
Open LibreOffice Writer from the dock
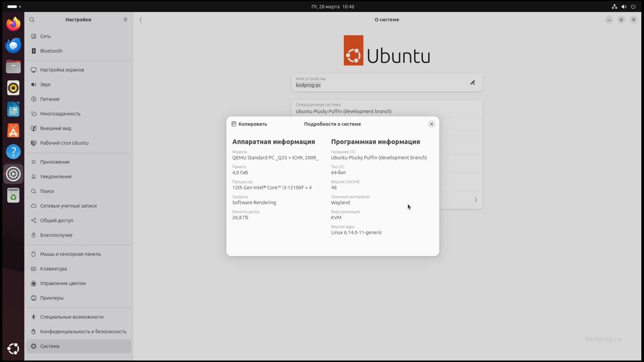click(13, 110)
